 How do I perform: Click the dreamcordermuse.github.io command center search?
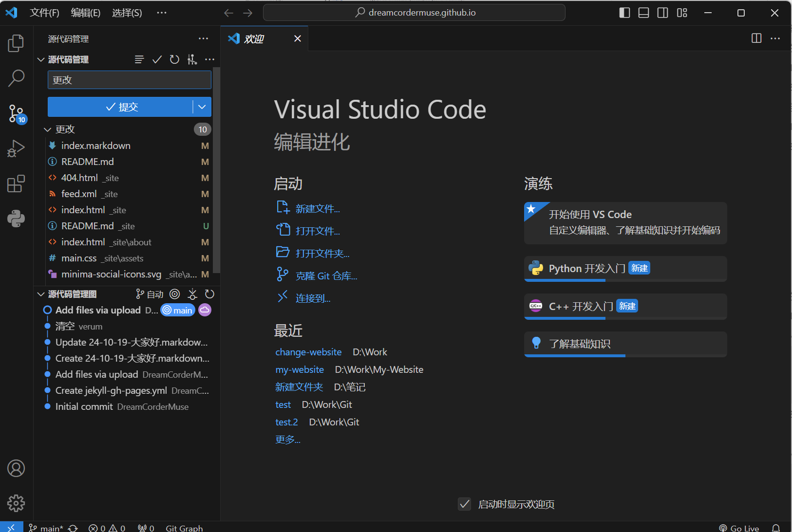click(x=414, y=13)
